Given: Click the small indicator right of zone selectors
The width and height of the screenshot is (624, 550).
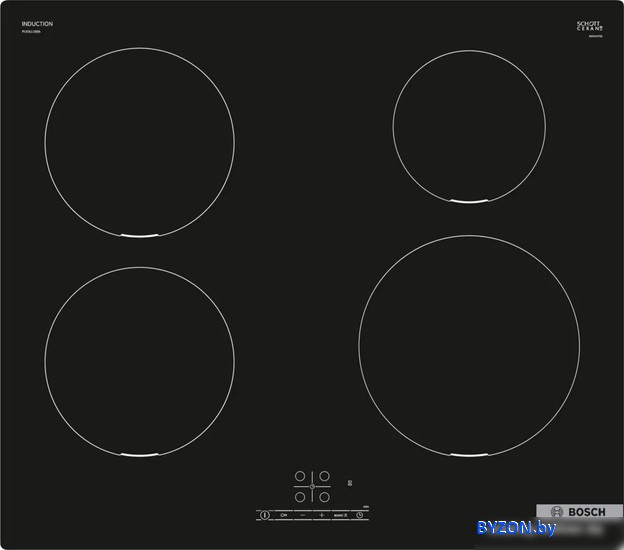Looking at the screenshot, I should click(349, 484).
